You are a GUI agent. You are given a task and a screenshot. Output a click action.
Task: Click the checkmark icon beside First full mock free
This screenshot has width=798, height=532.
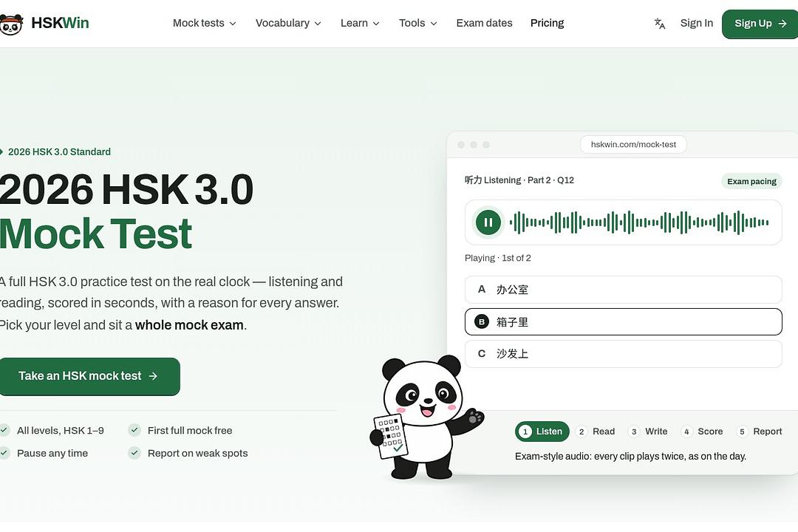(134, 430)
